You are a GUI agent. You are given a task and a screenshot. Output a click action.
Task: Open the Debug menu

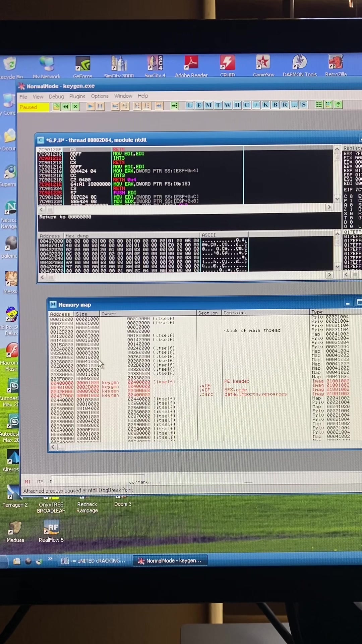coord(56,96)
